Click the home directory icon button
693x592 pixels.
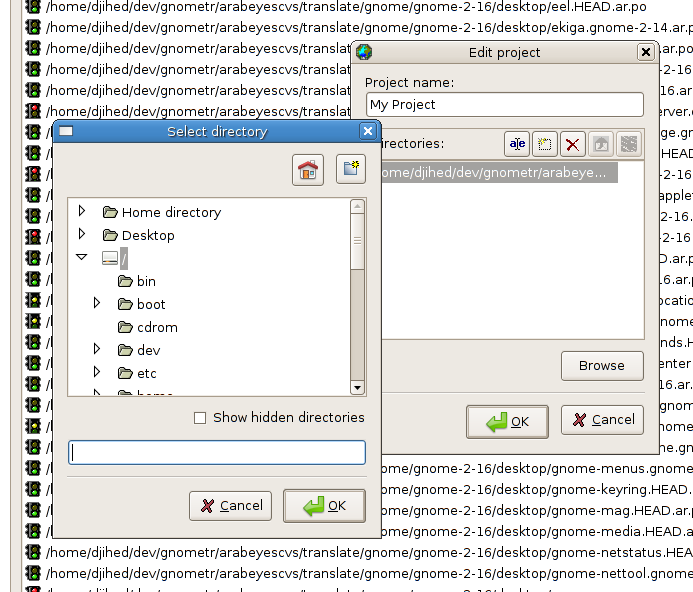coord(309,170)
